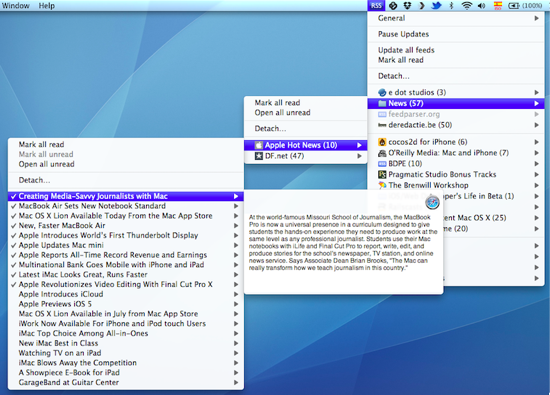The height and width of the screenshot is (395, 550).
Task: Expand the BDPE submenu arrow
Action: click(x=536, y=164)
